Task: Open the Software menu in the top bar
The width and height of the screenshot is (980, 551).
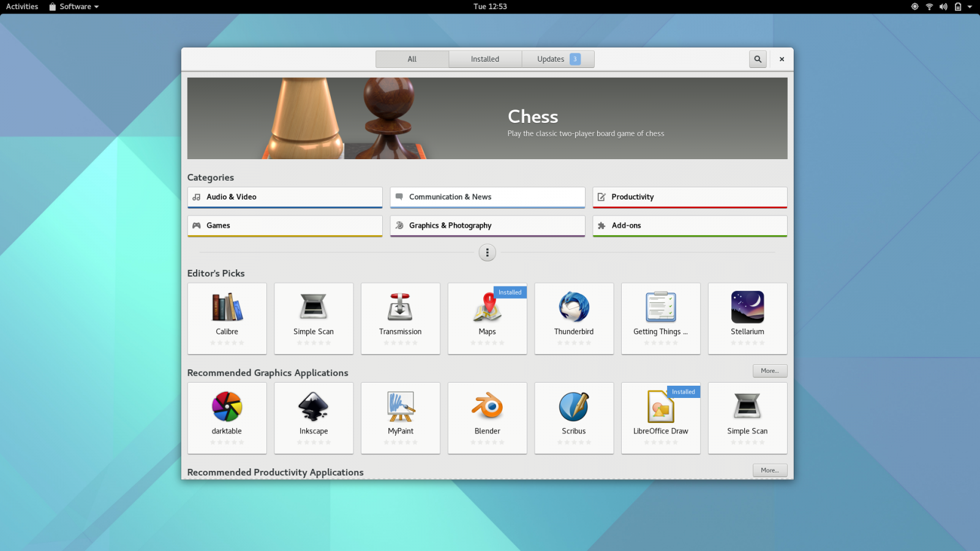Action: tap(73, 7)
